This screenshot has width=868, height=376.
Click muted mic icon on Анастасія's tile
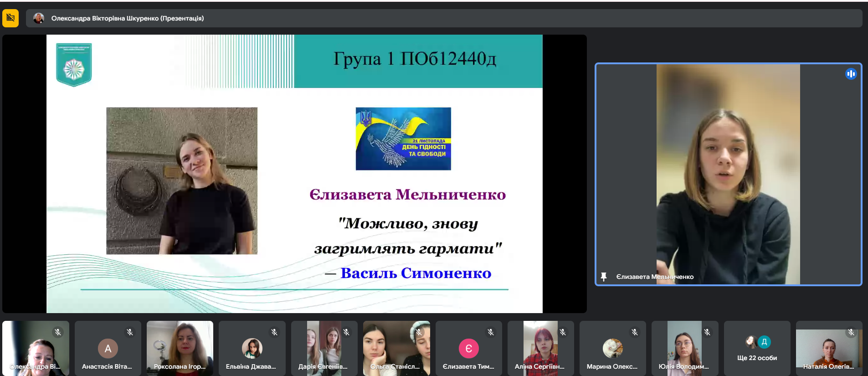(x=130, y=332)
